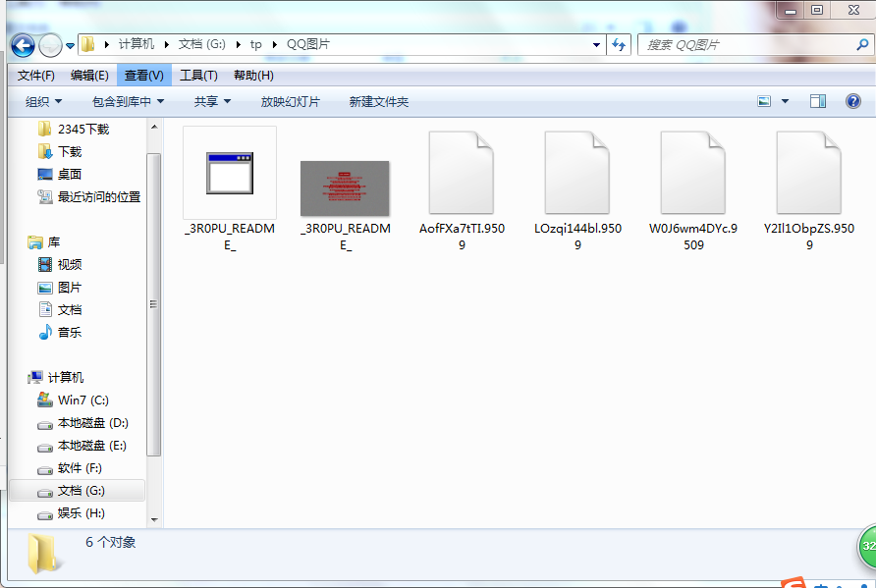
Task: Start 放映幻灯片 slideshow
Action: pyautogui.click(x=290, y=102)
